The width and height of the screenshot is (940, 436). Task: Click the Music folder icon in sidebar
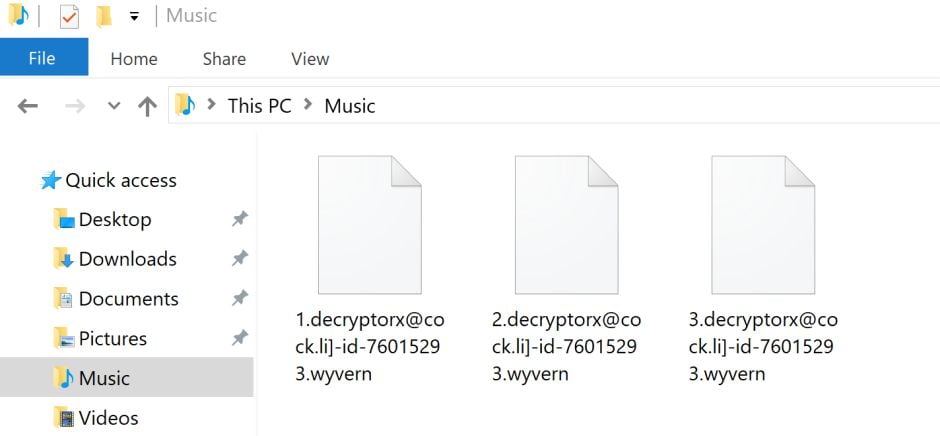coord(64,378)
